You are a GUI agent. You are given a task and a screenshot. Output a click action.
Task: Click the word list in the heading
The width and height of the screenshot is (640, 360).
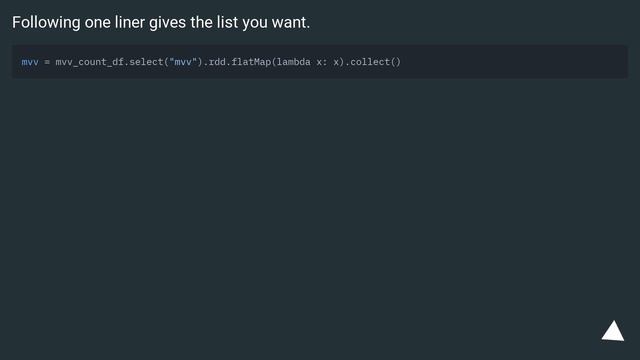click(227, 22)
